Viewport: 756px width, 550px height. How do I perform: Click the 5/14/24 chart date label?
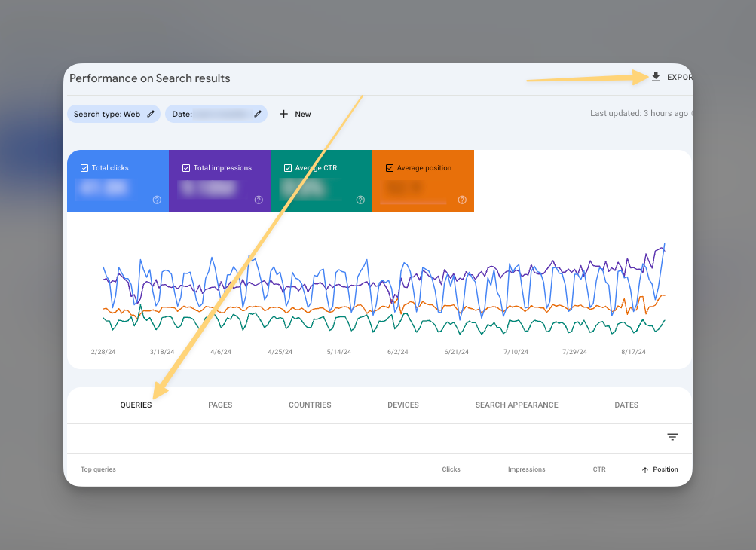[339, 352]
